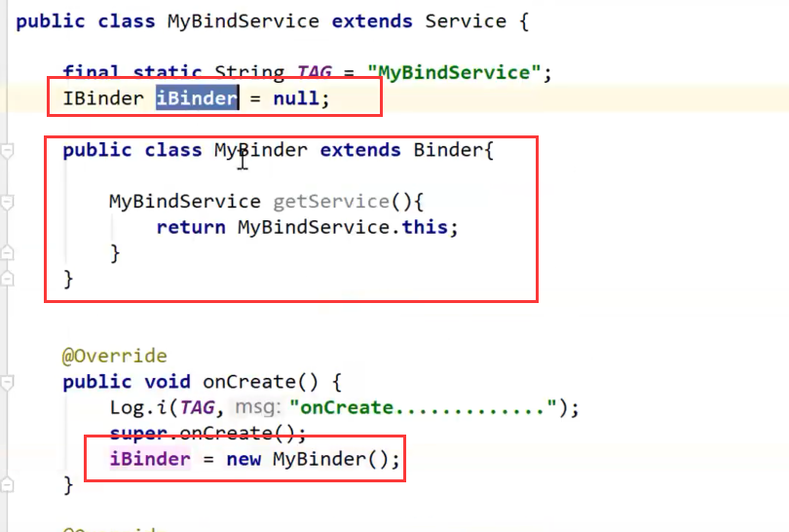The image size is (789, 532).
Task: Click fold-end marker beside onCreate closing brace
Action: (x=7, y=484)
